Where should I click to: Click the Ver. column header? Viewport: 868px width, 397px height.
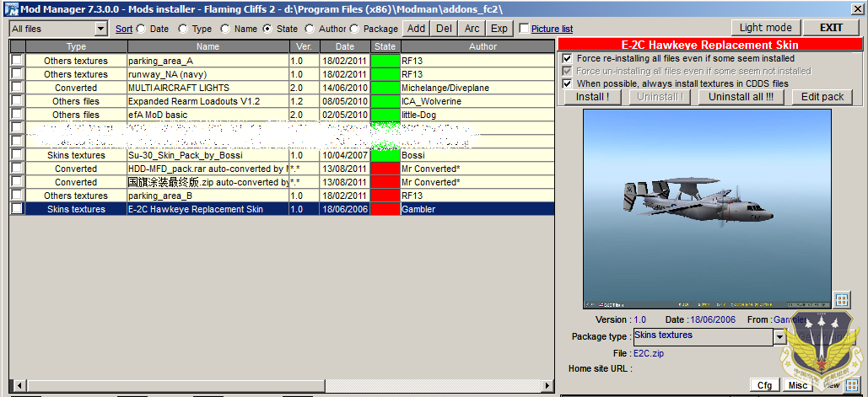pos(304,46)
